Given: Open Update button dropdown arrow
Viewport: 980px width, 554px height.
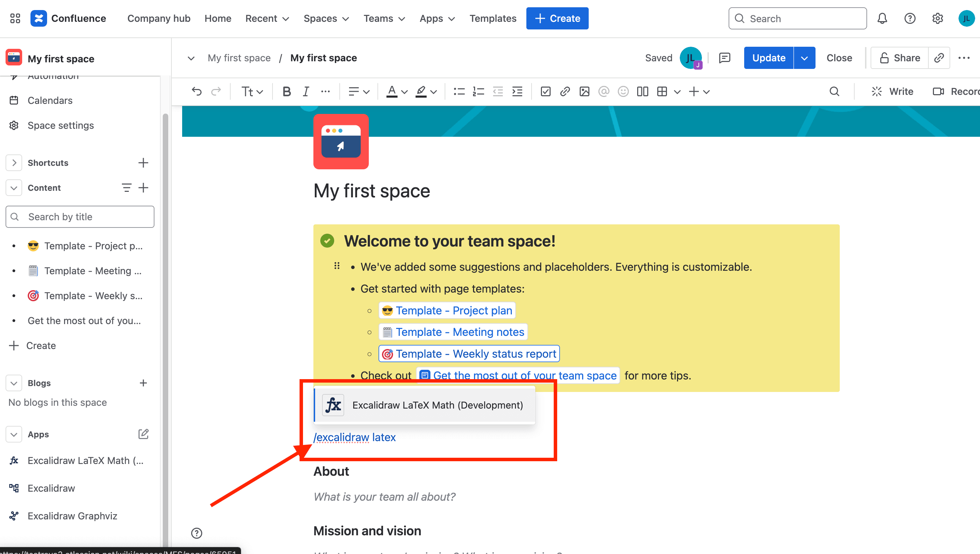Looking at the screenshot, I should [804, 58].
